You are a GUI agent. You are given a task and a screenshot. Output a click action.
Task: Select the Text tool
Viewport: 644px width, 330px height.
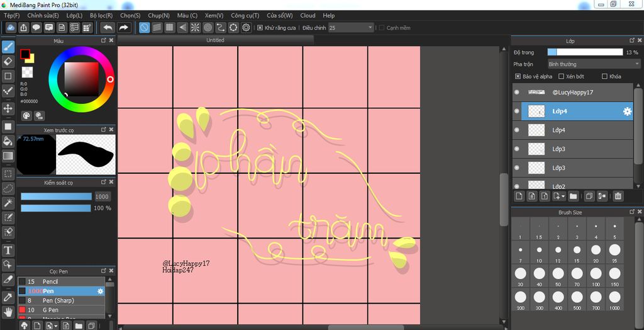point(8,250)
